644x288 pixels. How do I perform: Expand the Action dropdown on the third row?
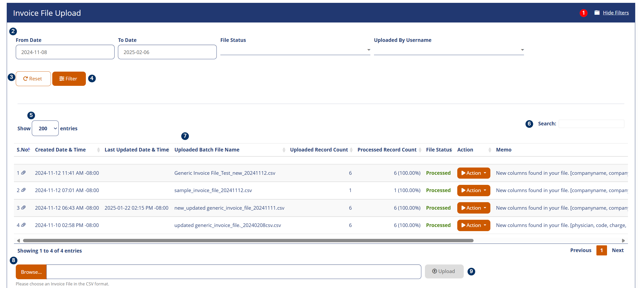point(473,208)
